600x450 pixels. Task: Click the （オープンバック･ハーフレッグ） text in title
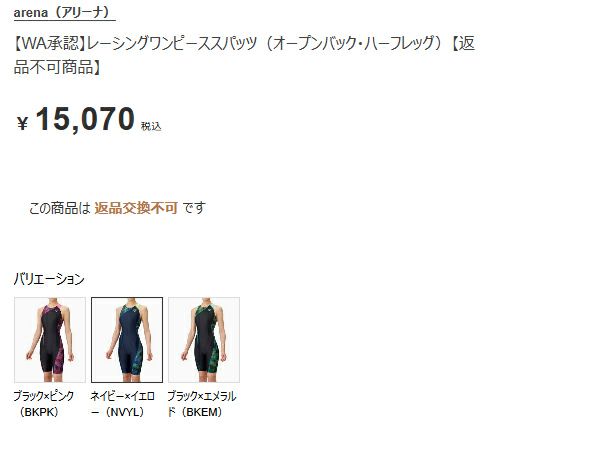[354, 43]
